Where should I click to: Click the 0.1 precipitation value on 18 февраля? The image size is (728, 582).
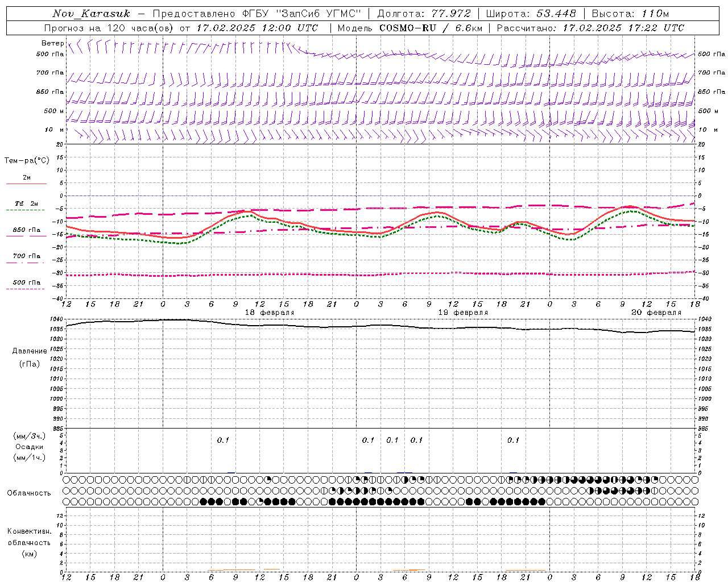(x=223, y=440)
